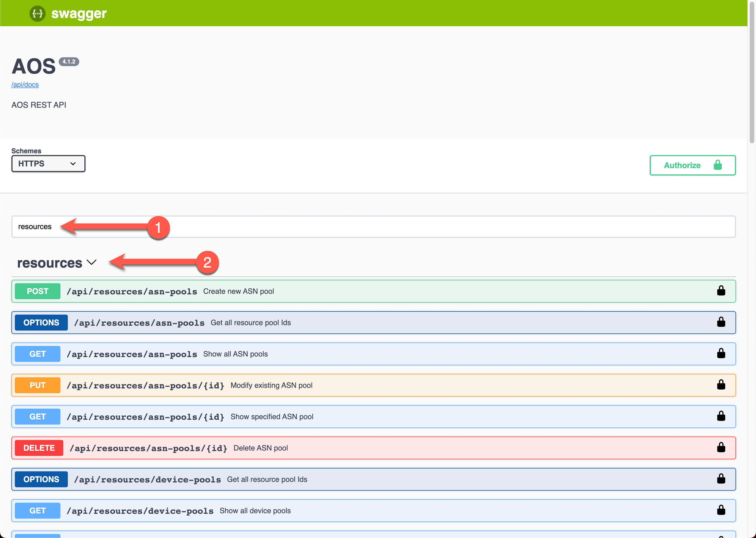Click the Swagger logo icon
The image size is (756, 538).
coord(37,14)
